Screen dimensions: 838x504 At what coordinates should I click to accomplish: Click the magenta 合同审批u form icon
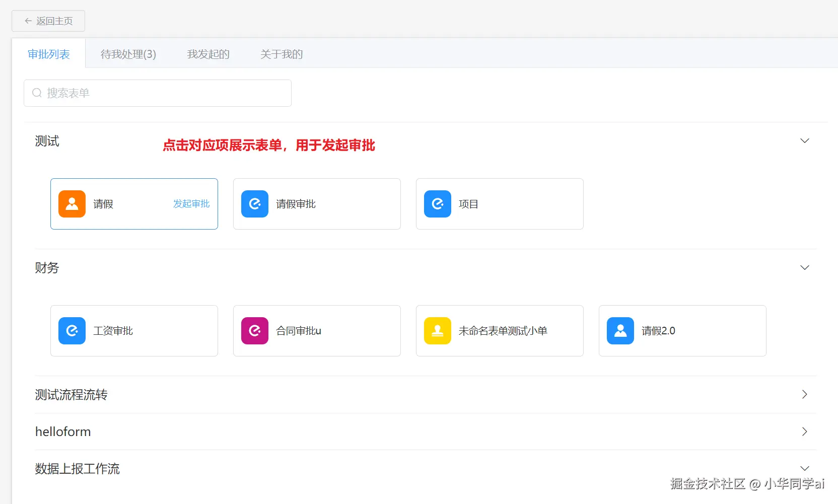click(x=255, y=331)
